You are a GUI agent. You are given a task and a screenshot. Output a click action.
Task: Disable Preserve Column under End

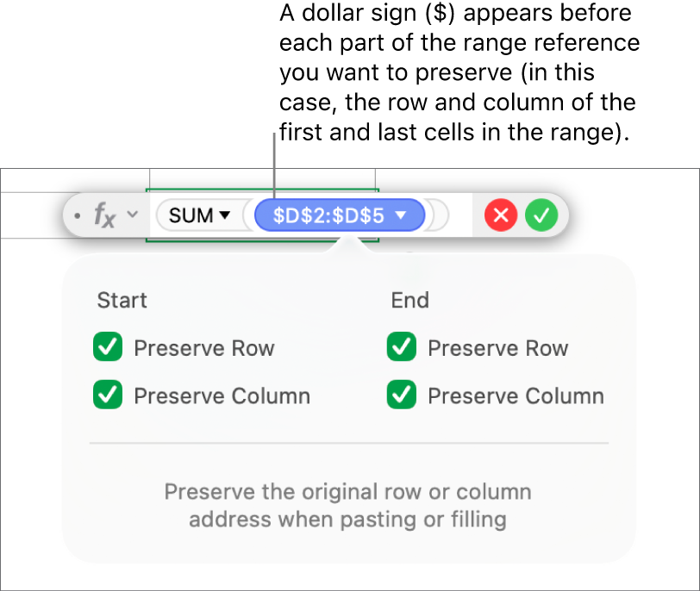click(x=401, y=396)
